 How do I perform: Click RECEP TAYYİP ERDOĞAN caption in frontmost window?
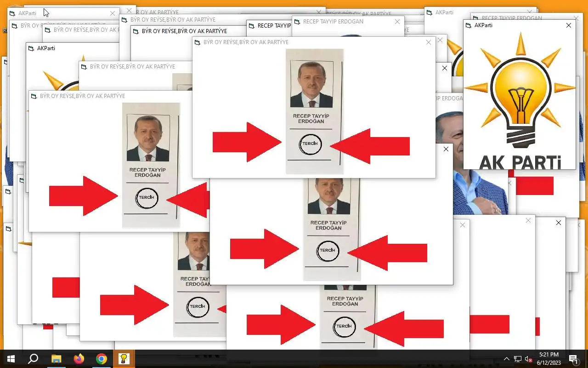(311, 119)
